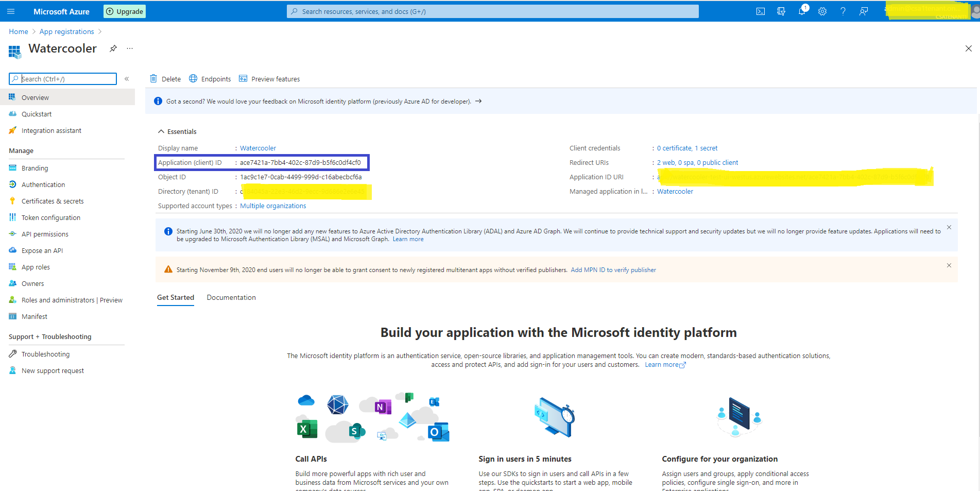Viewport: 980px width, 491px height.
Task: Open the 2 web, 0 spa redirect URIs link
Action: pyautogui.click(x=697, y=162)
